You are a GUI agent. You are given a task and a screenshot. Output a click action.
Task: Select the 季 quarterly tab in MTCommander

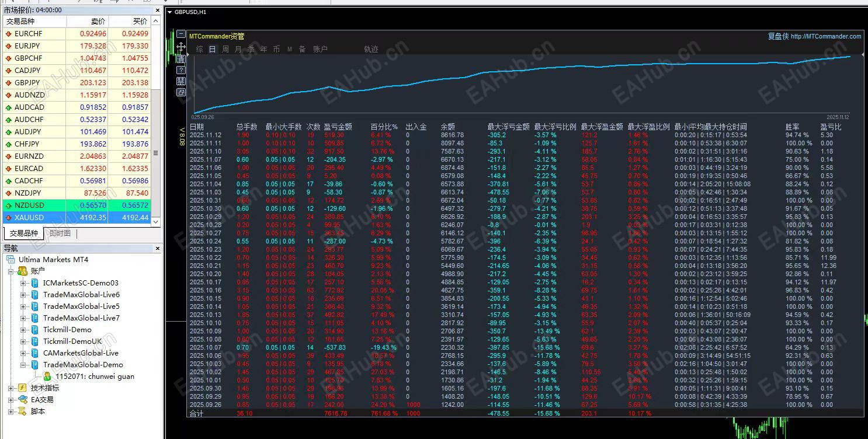pyautogui.click(x=251, y=50)
